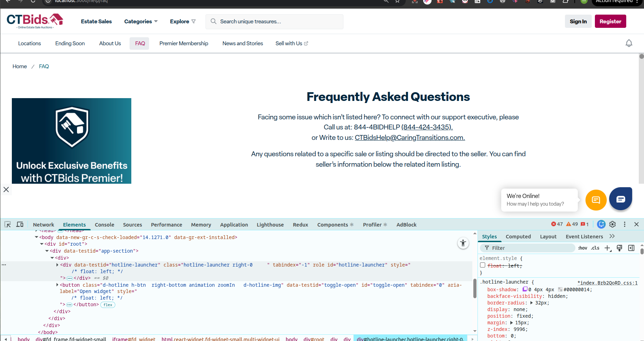The image size is (644, 341).
Task: Open the Categories dropdown menu
Action: coord(141,22)
